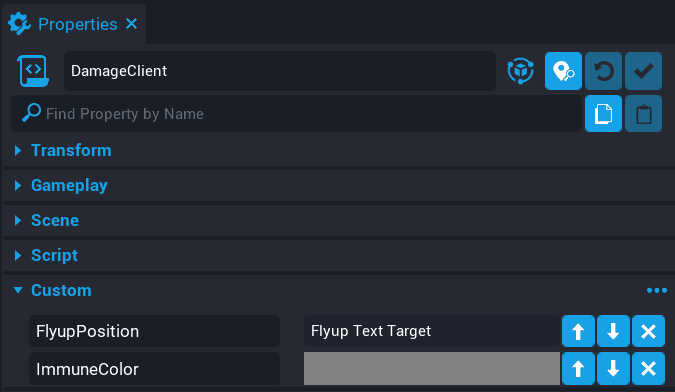Paste properties with the clipboard icon
Viewport: 675px width, 392px height.
click(x=643, y=114)
